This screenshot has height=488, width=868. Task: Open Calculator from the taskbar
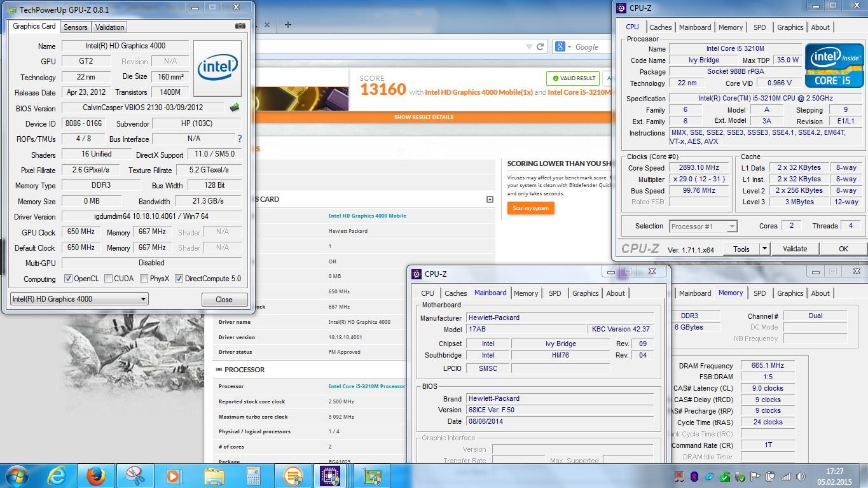(x=253, y=476)
